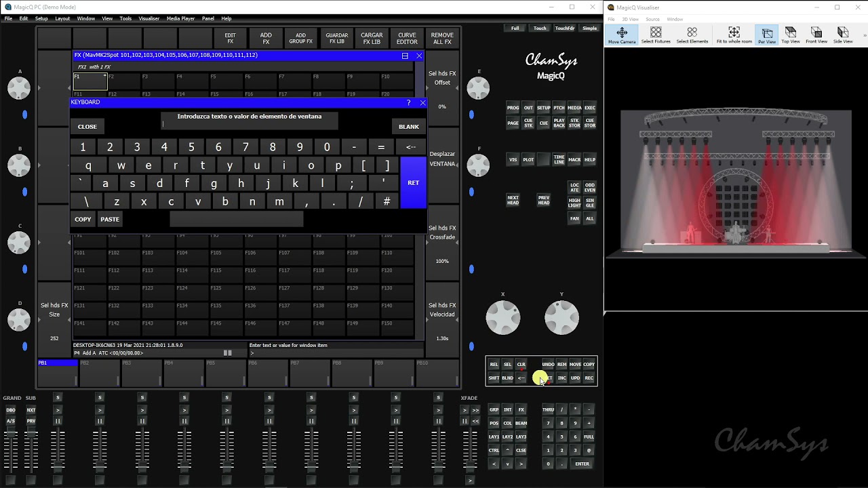Click the ADD FX soft button
868x488 pixels.
coord(266,38)
